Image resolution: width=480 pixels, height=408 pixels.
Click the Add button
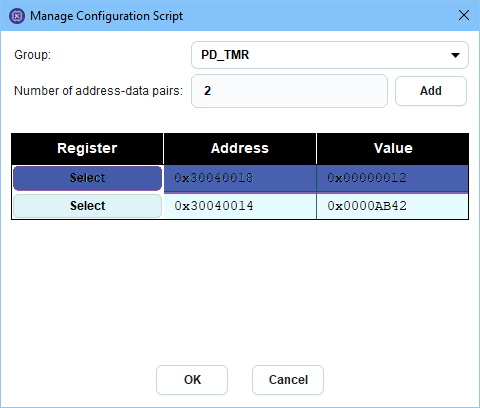(431, 91)
